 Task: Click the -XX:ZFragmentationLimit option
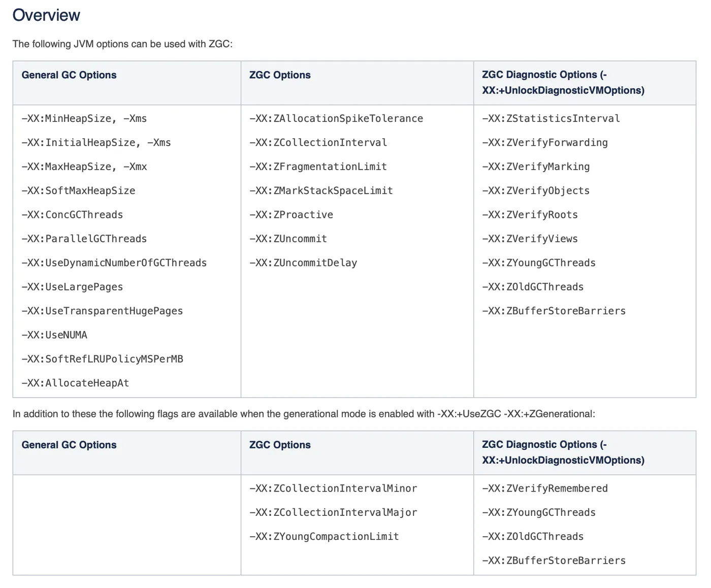pyautogui.click(x=318, y=167)
